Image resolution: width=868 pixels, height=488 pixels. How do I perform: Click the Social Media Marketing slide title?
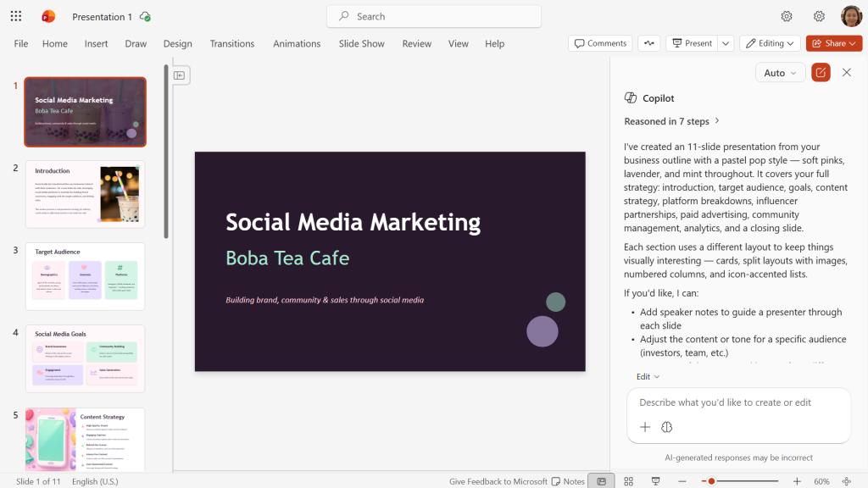[x=353, y=223]
